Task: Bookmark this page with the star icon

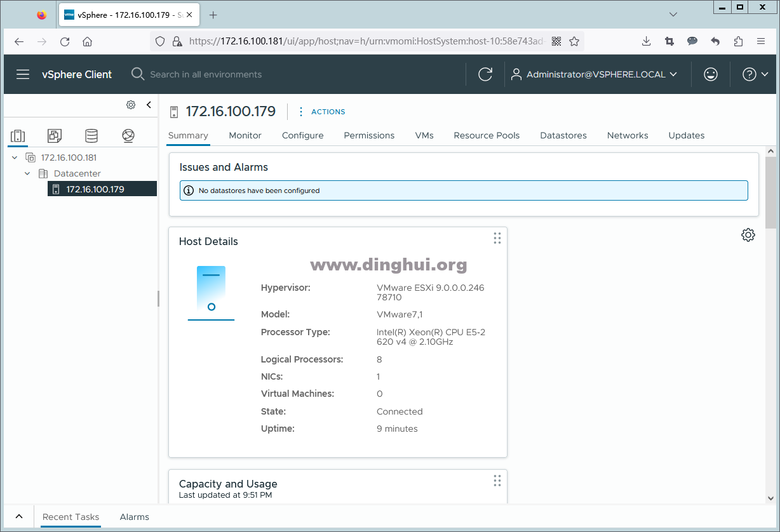Action: click(574, 41)
